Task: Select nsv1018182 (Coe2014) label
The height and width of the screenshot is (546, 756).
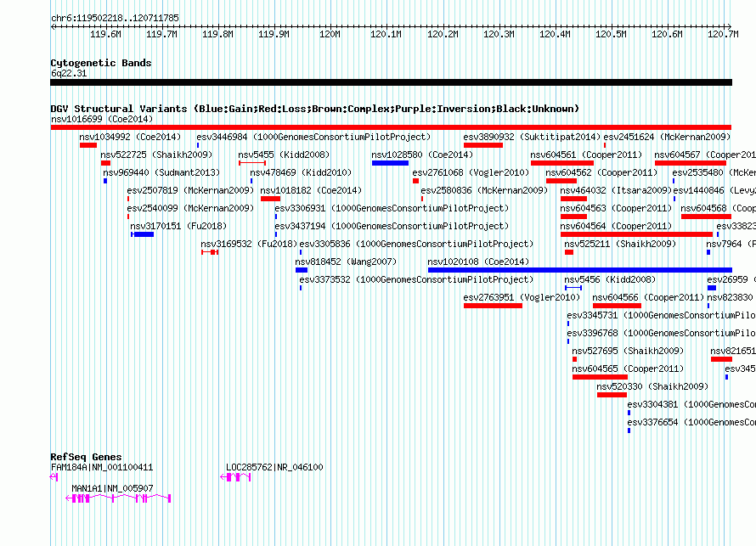Action: coord(311,190)
